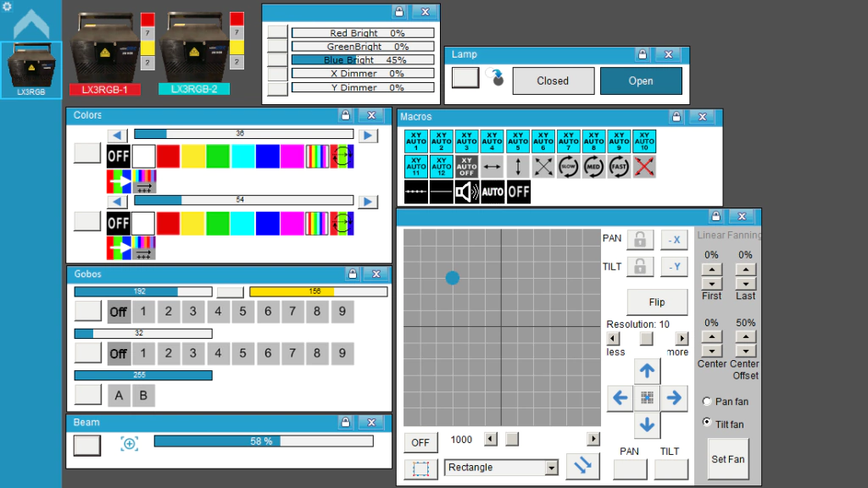Click the beam focus target icon

130,444
